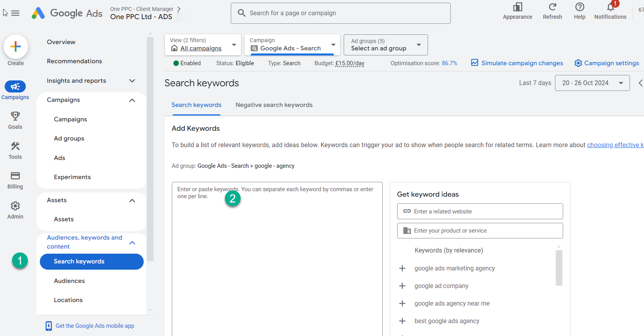
Task: Open Campaigns sub-item in sidebar
Action: 71,119
